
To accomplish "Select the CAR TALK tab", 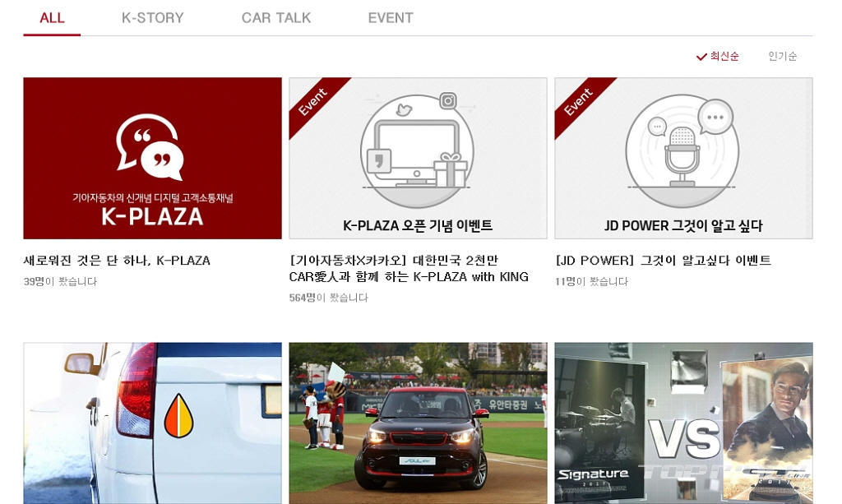I will click(276, 18).
